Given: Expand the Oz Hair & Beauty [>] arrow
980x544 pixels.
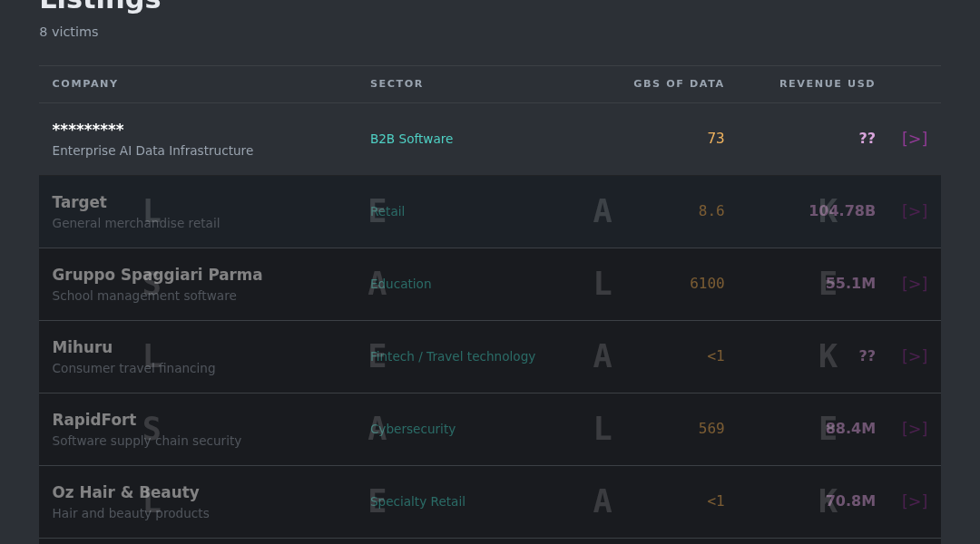Looking at the screenshot, I should pyautogui.click(x=915, y=500).
